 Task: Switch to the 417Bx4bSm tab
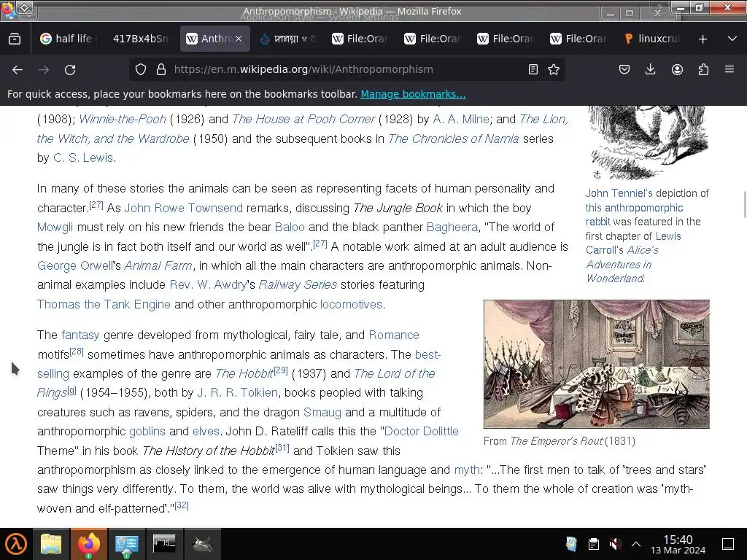coord(141,39)
